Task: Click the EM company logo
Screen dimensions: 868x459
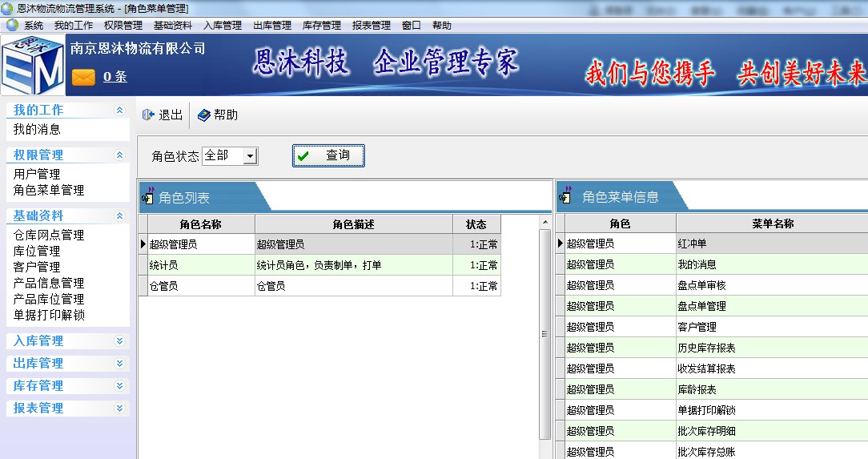Action: click(32, 66)
